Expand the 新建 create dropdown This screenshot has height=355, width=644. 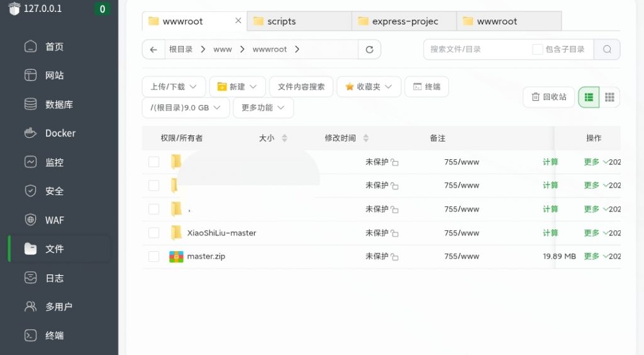click(237, 87)
